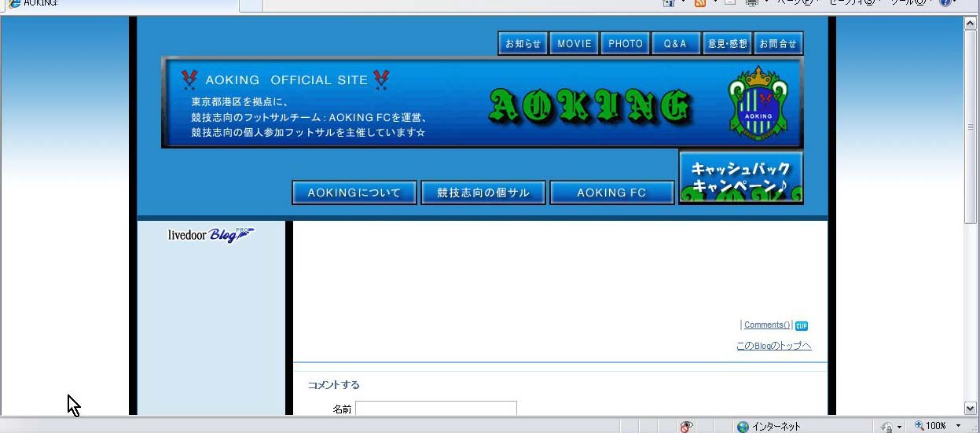Screen dimensions: 980x433
Task: Open the お問合せ navigation tab
Action: [x=778, y=43]
